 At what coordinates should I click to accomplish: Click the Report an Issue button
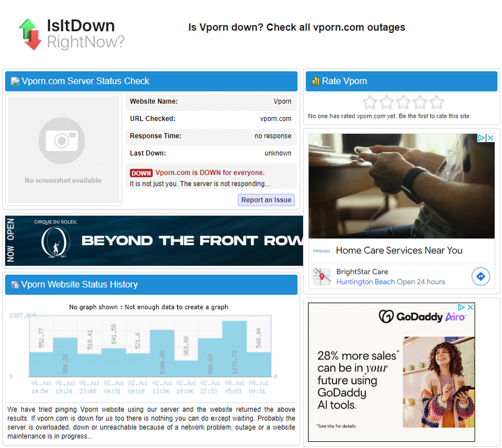266,200
